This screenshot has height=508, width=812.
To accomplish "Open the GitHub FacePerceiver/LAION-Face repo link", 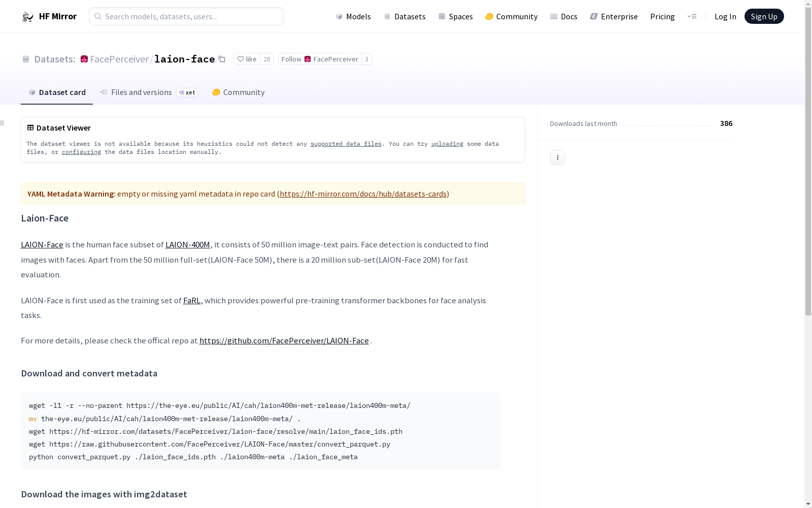I will click(284, 340).
